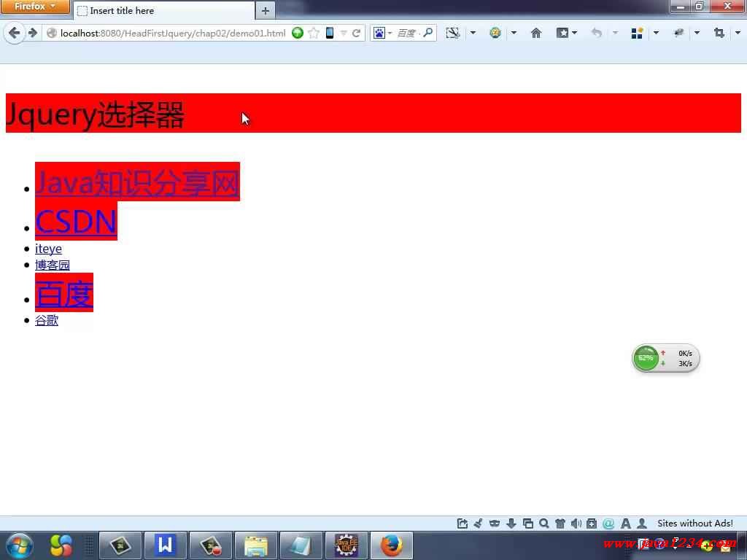This screenshot has height=560, width=747.
Task: Open the notepad taskbar button
Action: click(301, 545)
